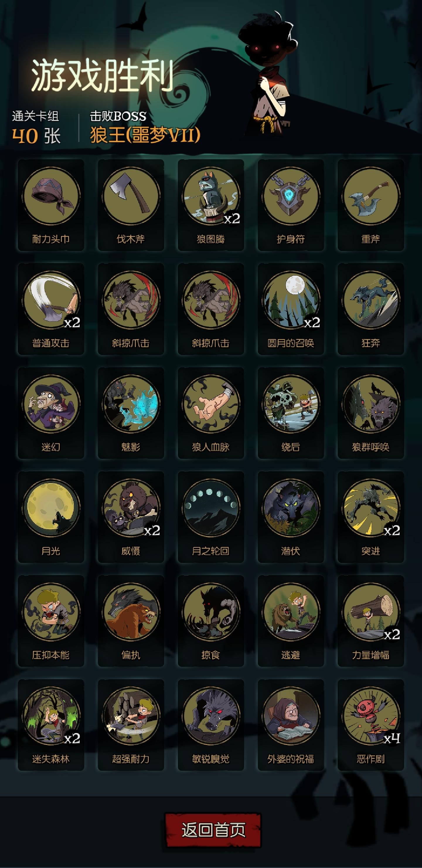This screenshot has width=422, height=868.
Task: Select the 月之轮回 moon phases card
Action: (211, 517)
